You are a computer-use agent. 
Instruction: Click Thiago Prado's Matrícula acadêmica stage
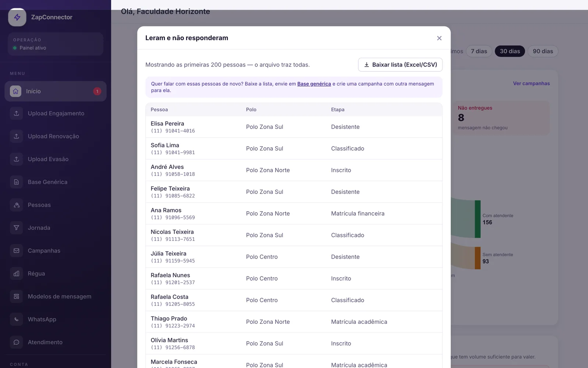359,322
